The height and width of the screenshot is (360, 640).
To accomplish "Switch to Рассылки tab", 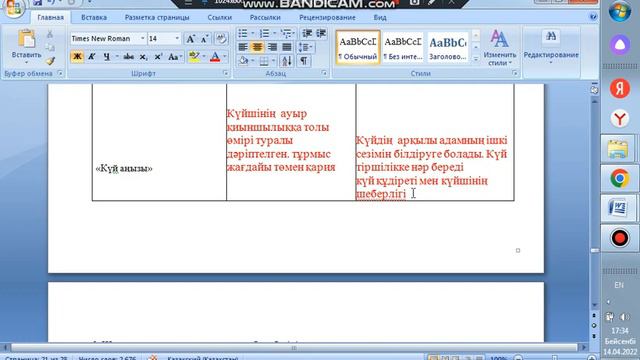I will pos(265,18).
